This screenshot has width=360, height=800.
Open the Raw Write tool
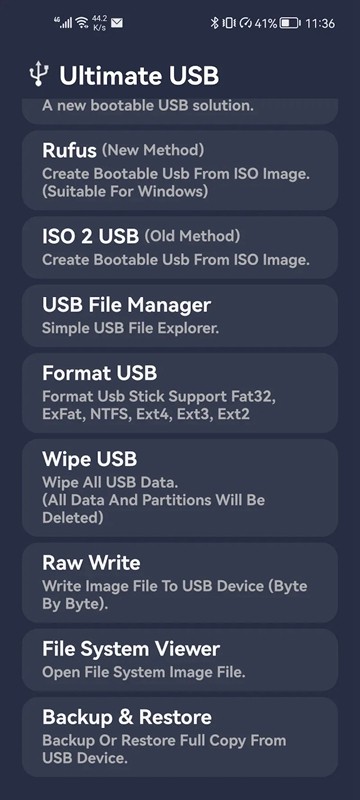(x=180, y=582)
